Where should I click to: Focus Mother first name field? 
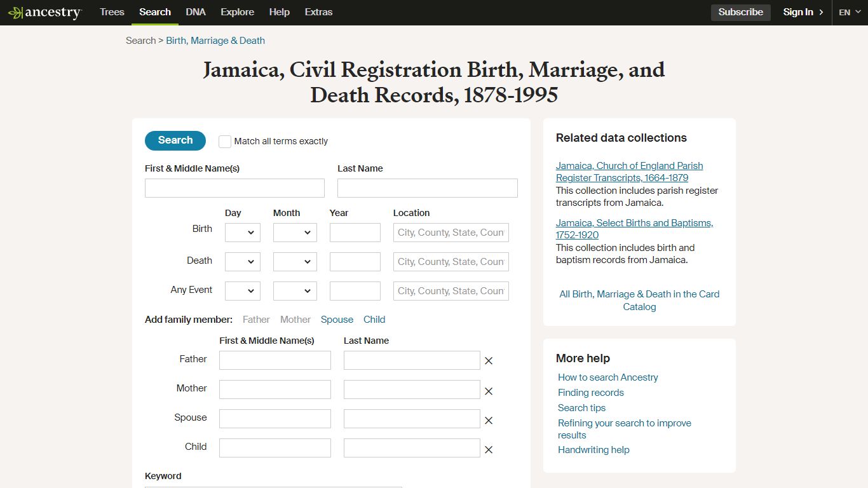pyautogui.click(x=275, y=390)
